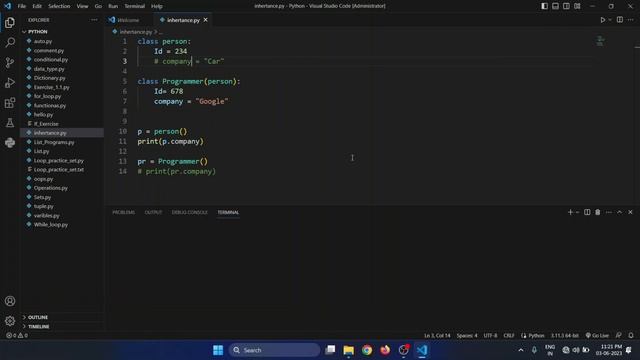Open the View menu

(82, 6)
